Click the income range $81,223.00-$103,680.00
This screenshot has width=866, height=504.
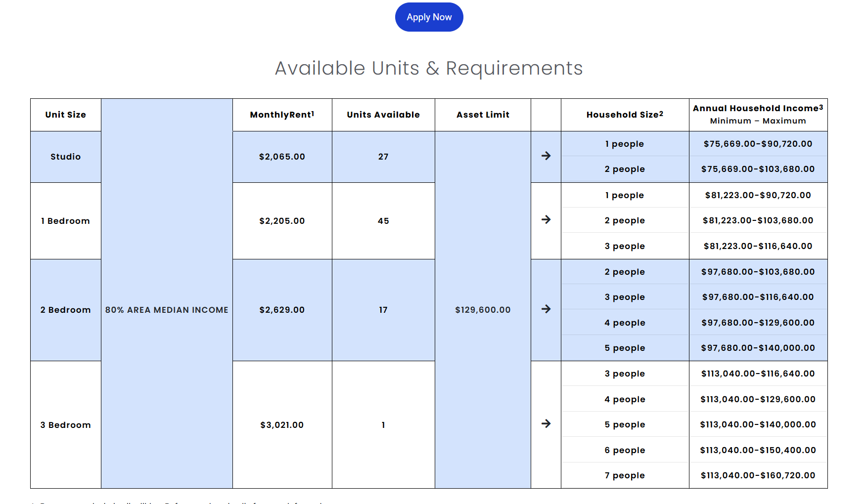[x=758, y=220]
